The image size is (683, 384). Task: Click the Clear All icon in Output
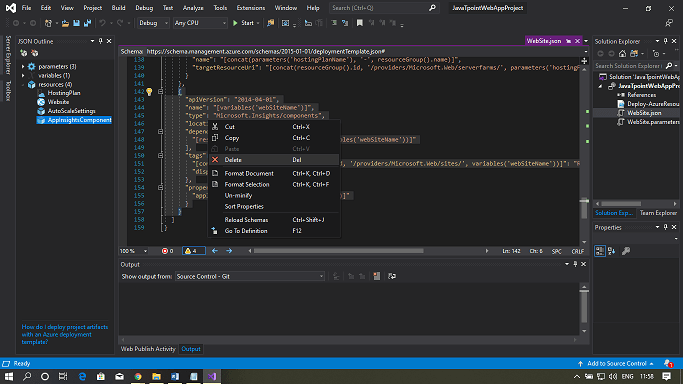(377, 276)
